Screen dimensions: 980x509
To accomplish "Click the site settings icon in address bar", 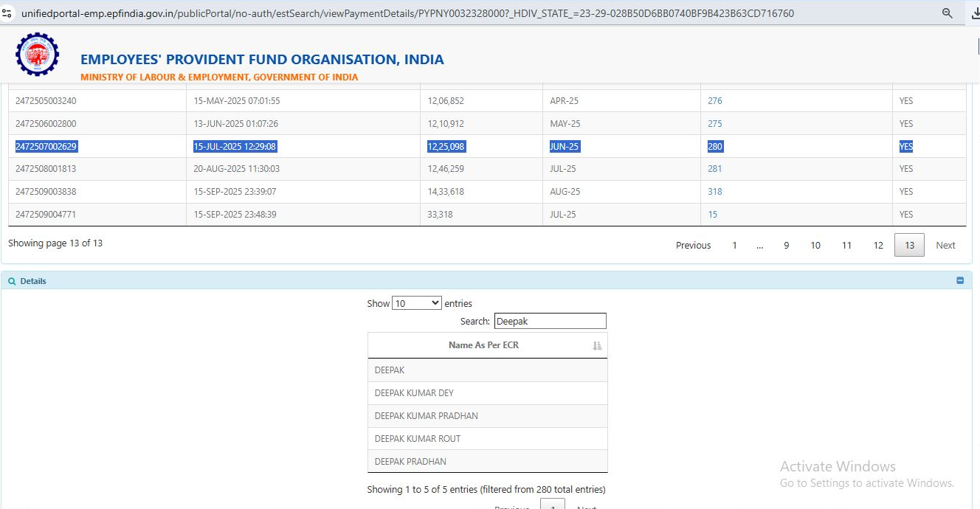I will (x=7, y=13).
